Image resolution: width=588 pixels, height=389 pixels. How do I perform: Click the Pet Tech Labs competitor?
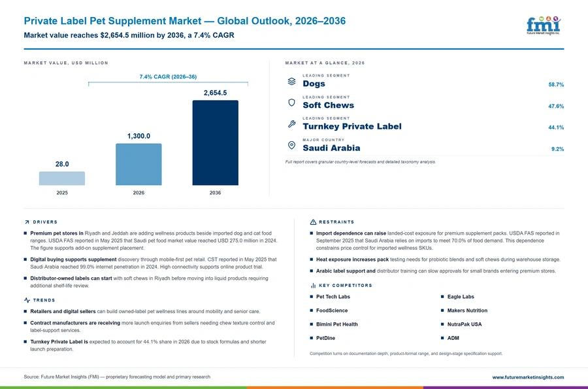click(x=333, y=297)
